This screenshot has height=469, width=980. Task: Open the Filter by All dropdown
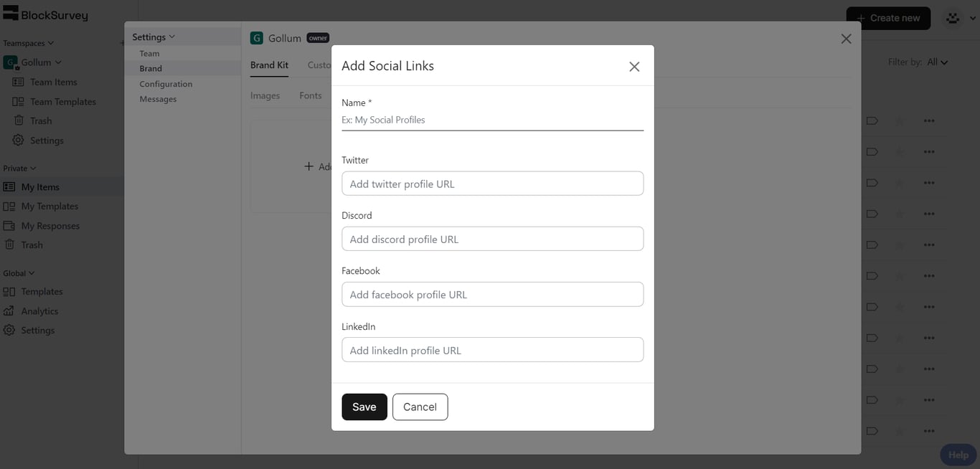click(x=937, y=62)
